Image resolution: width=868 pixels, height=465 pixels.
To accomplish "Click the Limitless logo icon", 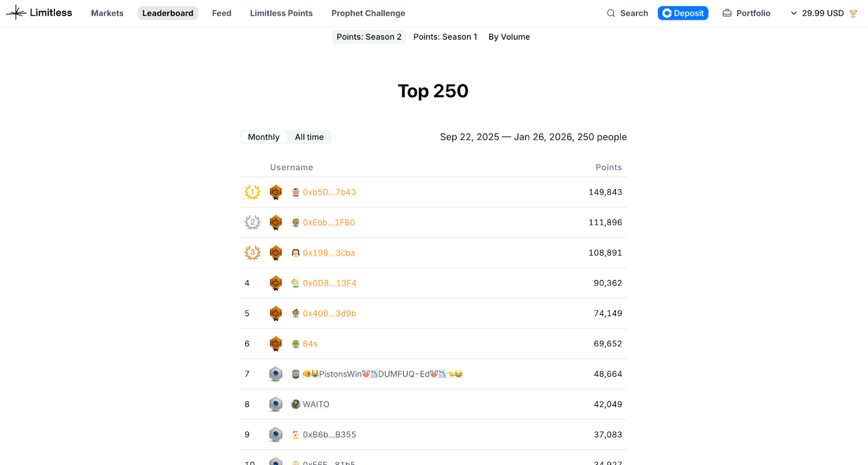I will (x=16, y=12).
